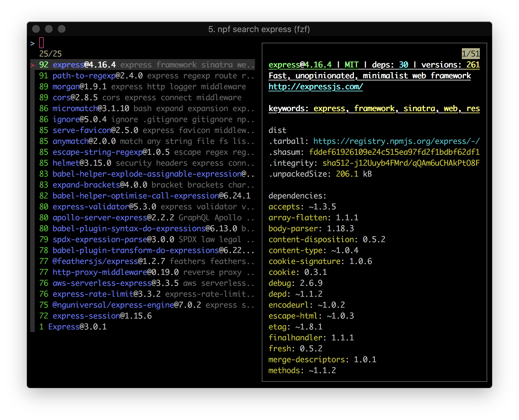Open the http://expressjs.com/ link

point(316,87)
